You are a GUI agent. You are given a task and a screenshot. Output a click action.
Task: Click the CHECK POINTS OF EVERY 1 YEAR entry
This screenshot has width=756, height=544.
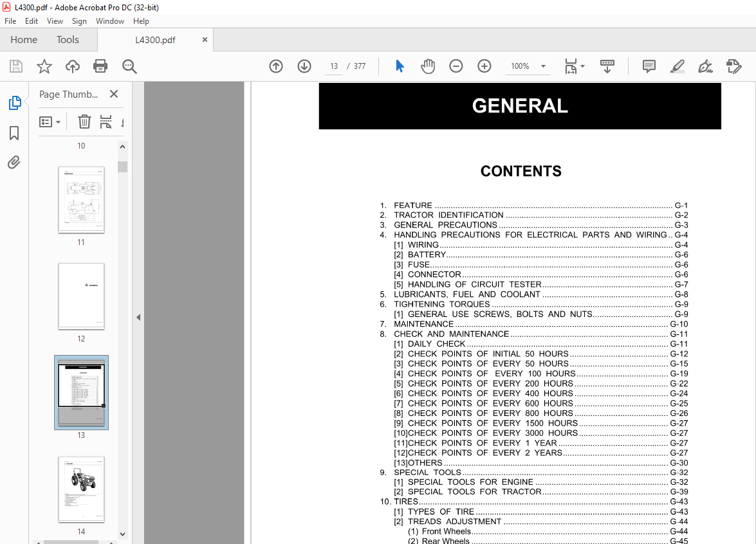coord(541,443)
